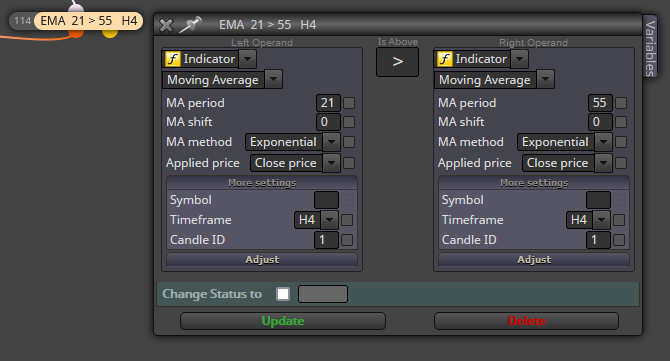Viewport: 670px width, 361px height.
Task: Toggle Right Operand MA period checkbox
Action: click(x=621, y=103)
